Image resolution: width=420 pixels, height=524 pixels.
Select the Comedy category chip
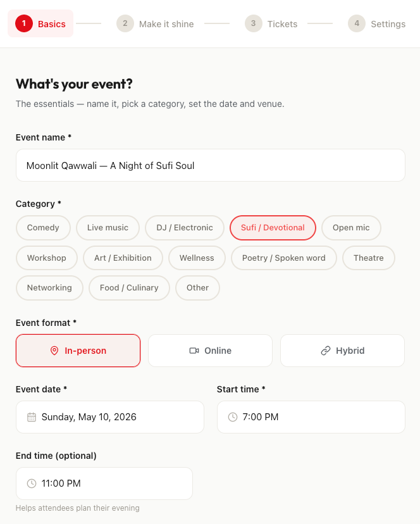43,227
